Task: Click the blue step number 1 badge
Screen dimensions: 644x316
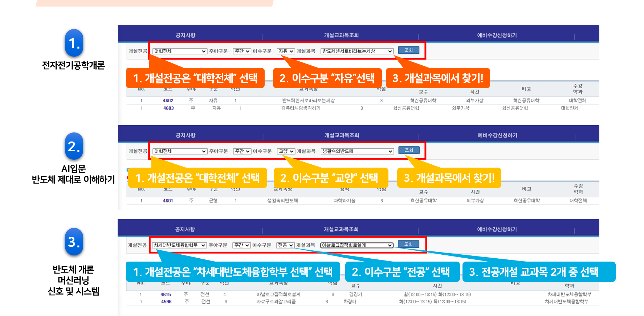Action: pos(74,43)
